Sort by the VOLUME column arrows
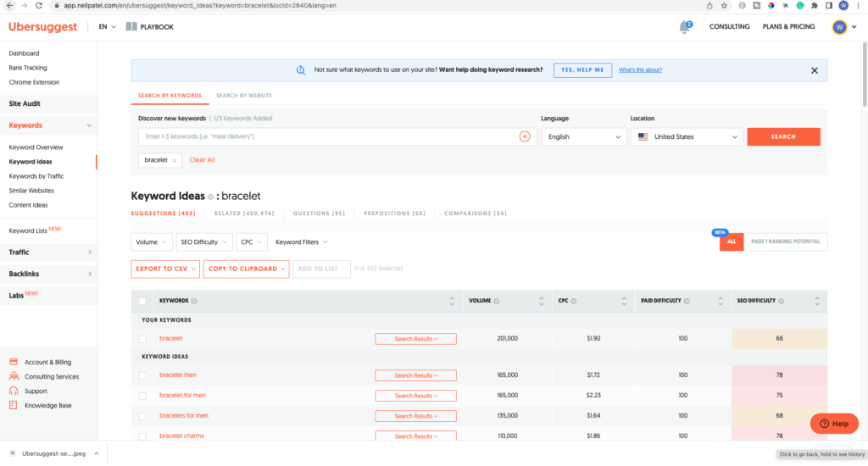 pos(542,301)
